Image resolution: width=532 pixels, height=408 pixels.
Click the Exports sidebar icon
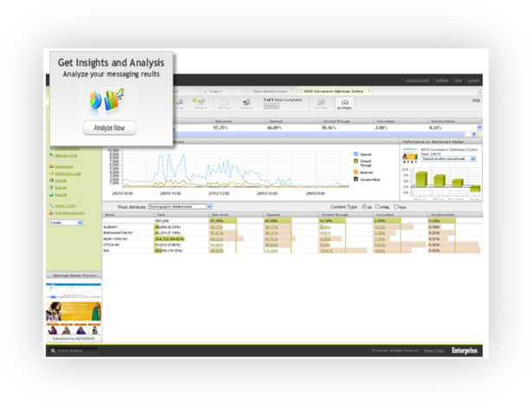(x=51, y=188)
